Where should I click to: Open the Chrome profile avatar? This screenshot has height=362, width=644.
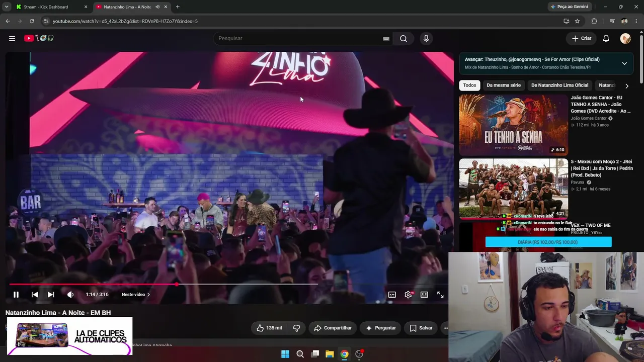pyautogui.click(x=624, y=21)
